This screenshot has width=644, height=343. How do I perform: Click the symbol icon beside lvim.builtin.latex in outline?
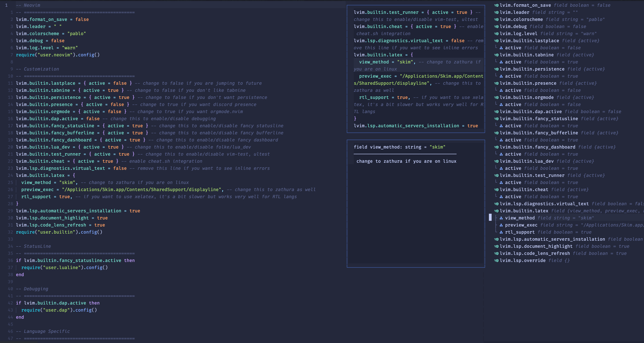pyautogui.click(x=496, y=211)
